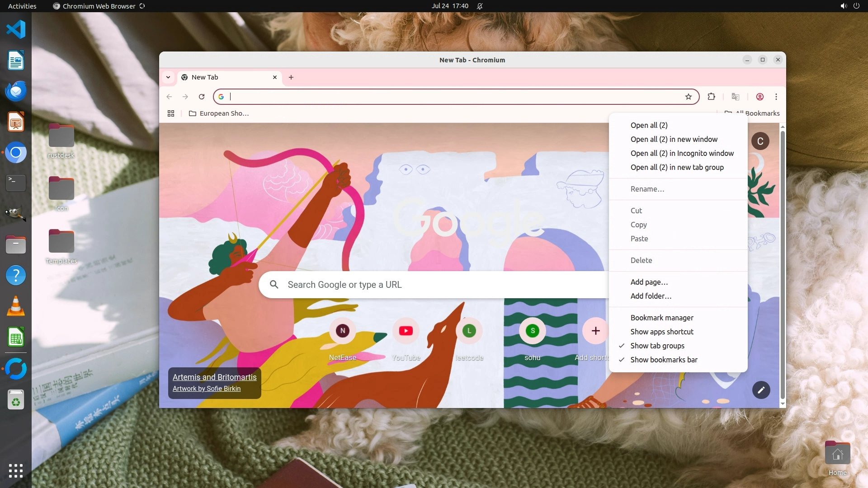Toggle the Show bookmarks bar option
The width and height of the screenshot is (868, 488).
[664, 360]
